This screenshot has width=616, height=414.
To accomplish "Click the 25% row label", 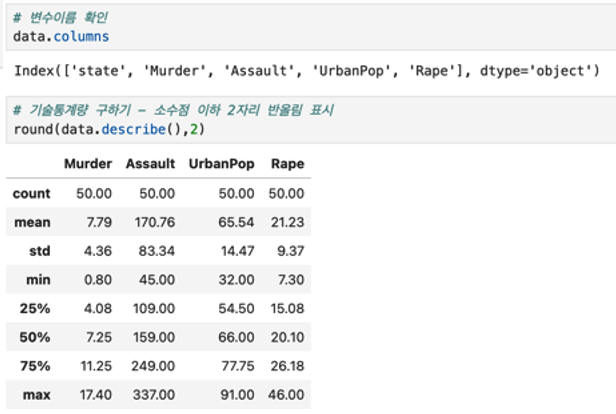I will pos(37,308).
